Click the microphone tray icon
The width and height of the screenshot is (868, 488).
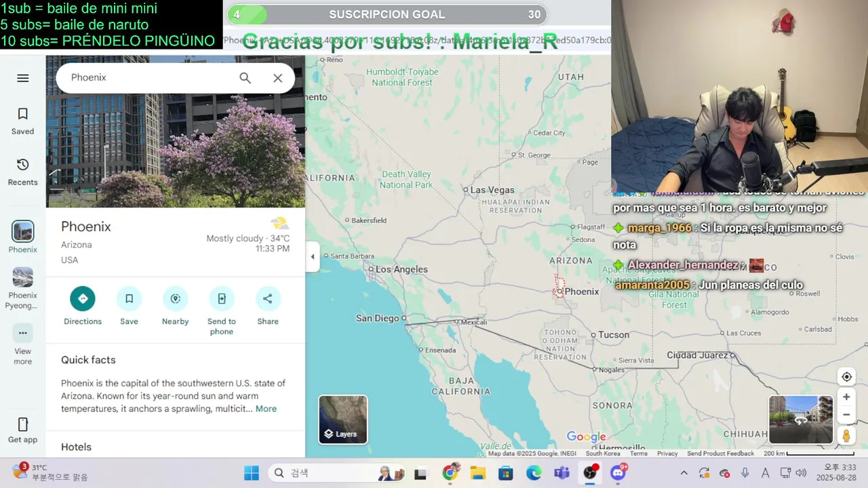[745, 473]
